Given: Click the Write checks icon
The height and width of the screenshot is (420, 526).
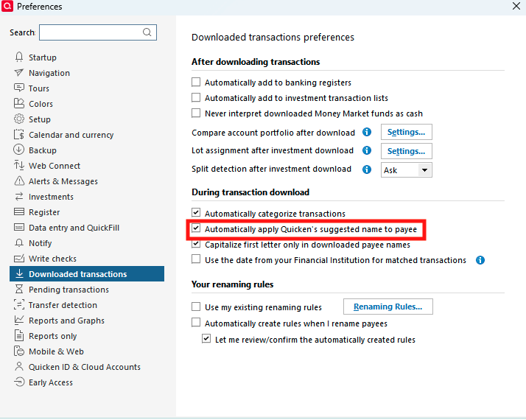Looking at the screenshot, I should 19,259.
